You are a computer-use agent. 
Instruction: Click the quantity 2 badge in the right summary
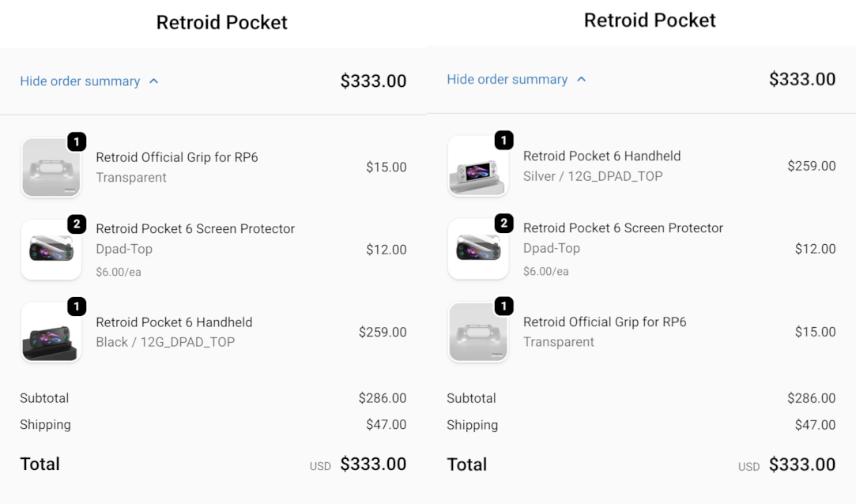click(x=503, y=224)
